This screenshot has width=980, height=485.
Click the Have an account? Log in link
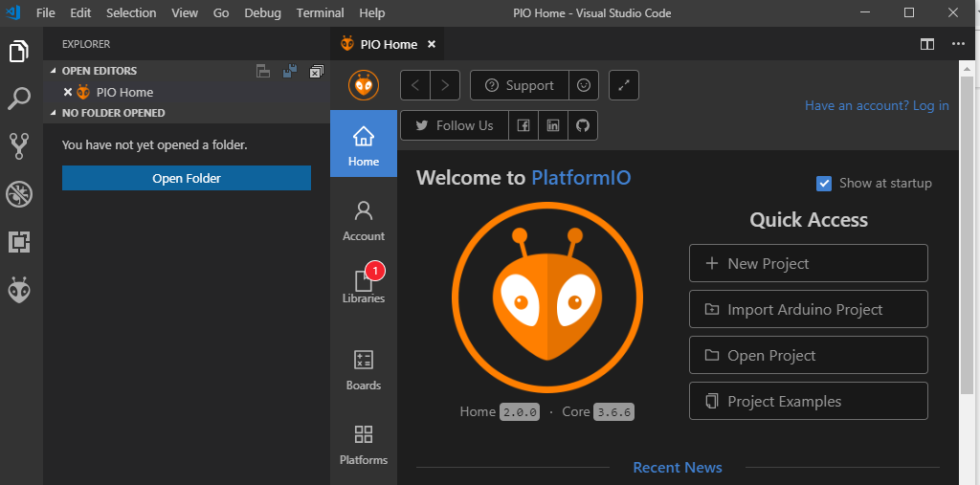coord(877,105)
